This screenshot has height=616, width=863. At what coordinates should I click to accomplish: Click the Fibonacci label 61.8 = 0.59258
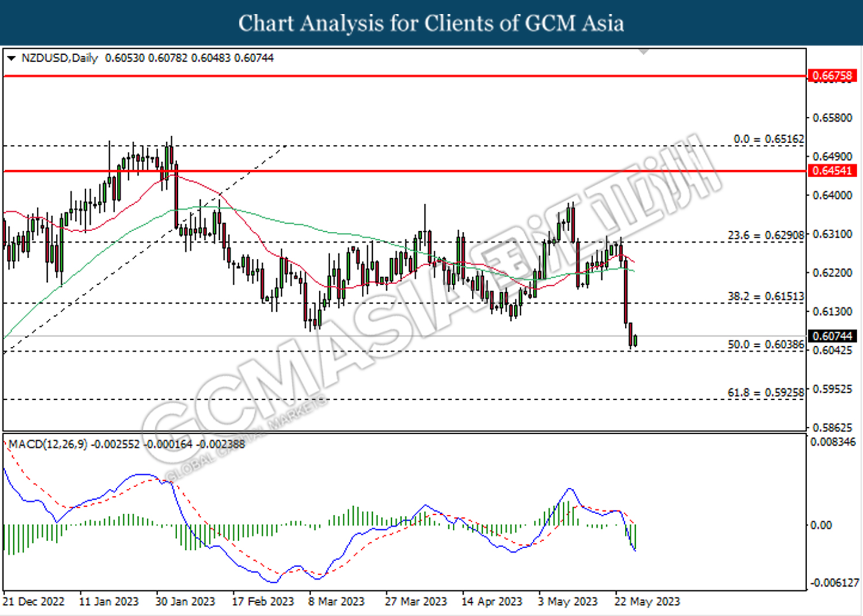tap(766, 392)
